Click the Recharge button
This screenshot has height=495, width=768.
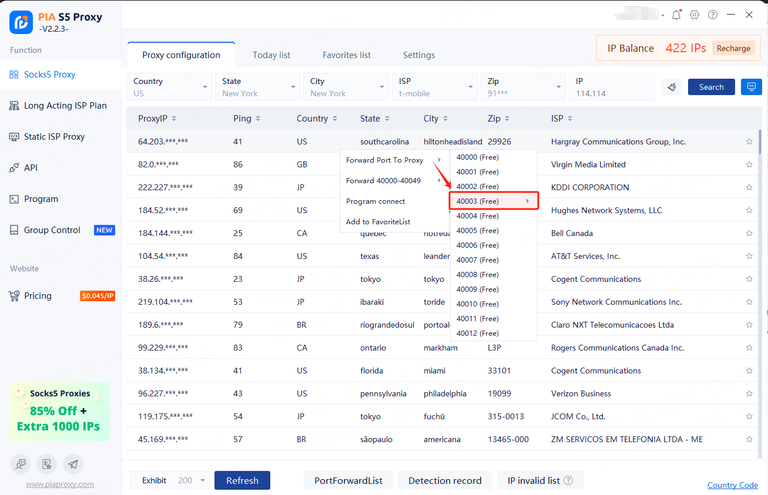pyautogui.click(x=733, y=48)
